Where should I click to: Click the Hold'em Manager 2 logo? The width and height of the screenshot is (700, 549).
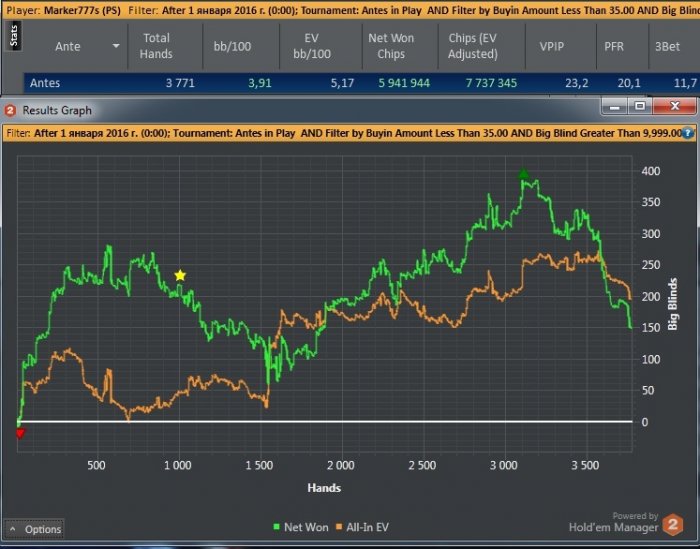673,525
